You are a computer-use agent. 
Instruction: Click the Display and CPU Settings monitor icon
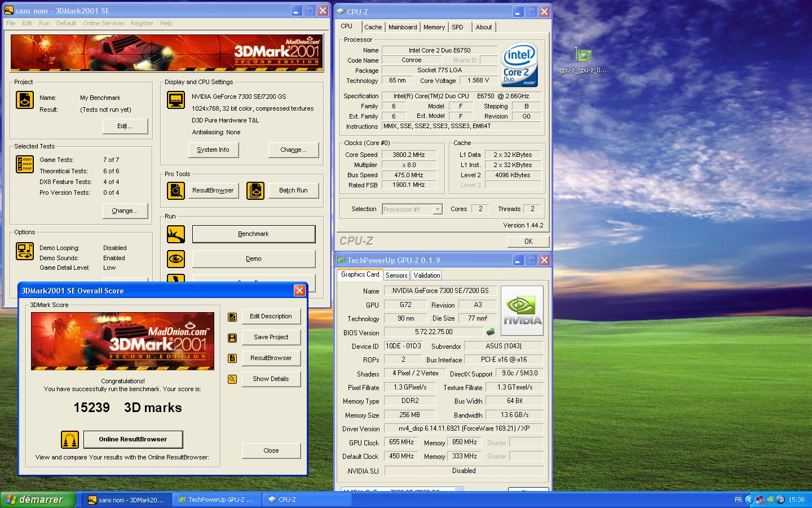pos(176,100)
